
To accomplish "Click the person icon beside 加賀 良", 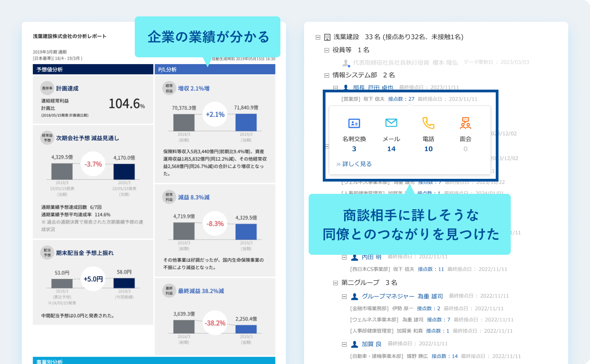I will [x=354, y=344].
